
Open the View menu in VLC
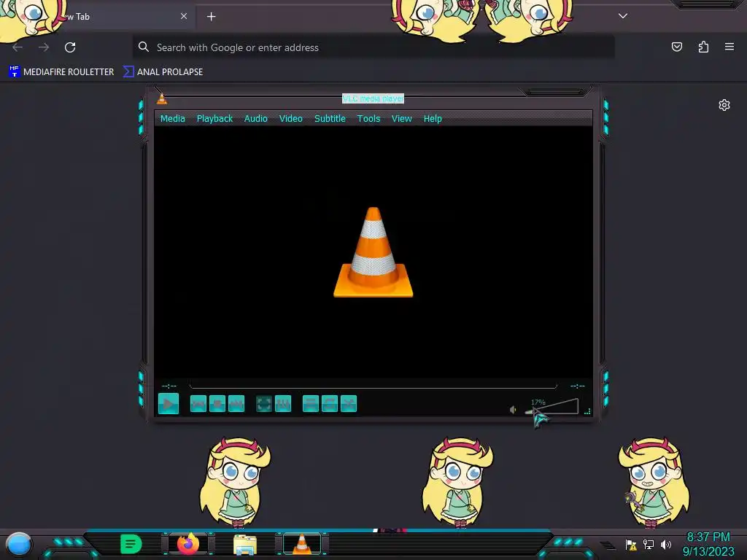tap(402, 119)
